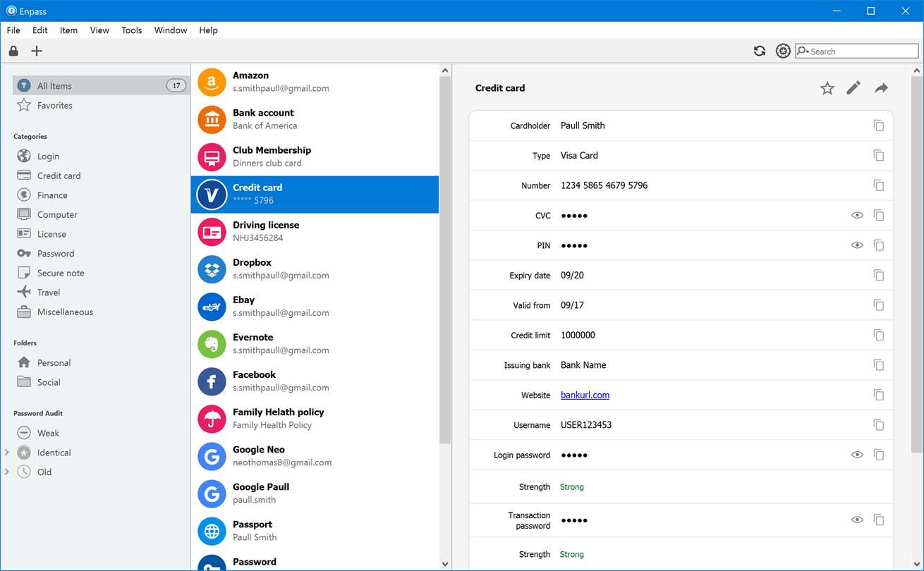Copy the Expiry date value
This screenshot has height=571, width=924.
[879, 275]
